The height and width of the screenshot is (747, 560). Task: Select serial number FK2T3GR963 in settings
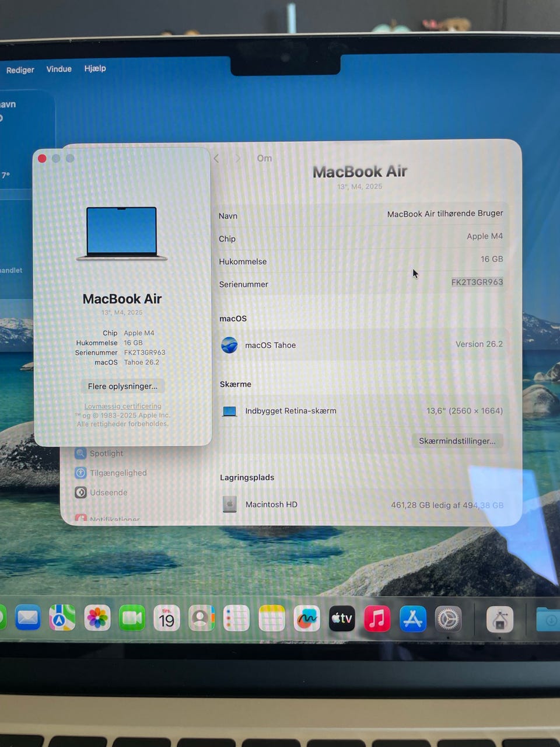477,282
